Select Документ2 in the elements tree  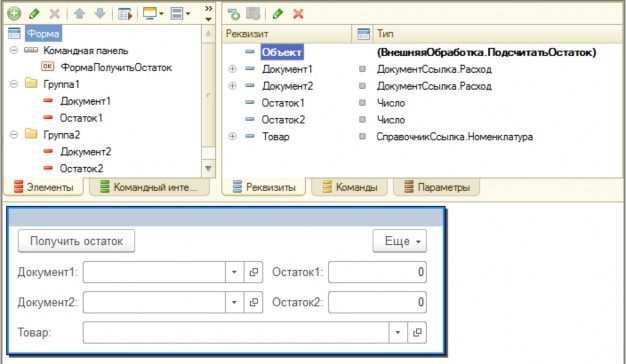pos(86,152)
